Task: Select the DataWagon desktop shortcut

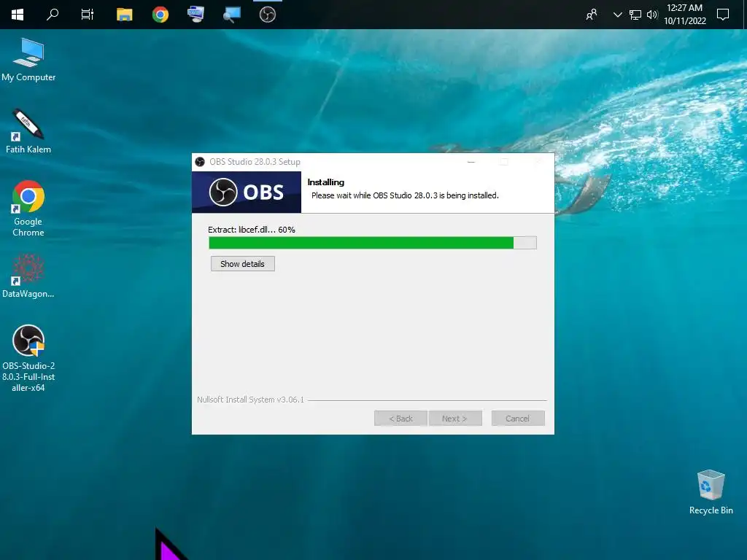Action: tap(28, 276)
